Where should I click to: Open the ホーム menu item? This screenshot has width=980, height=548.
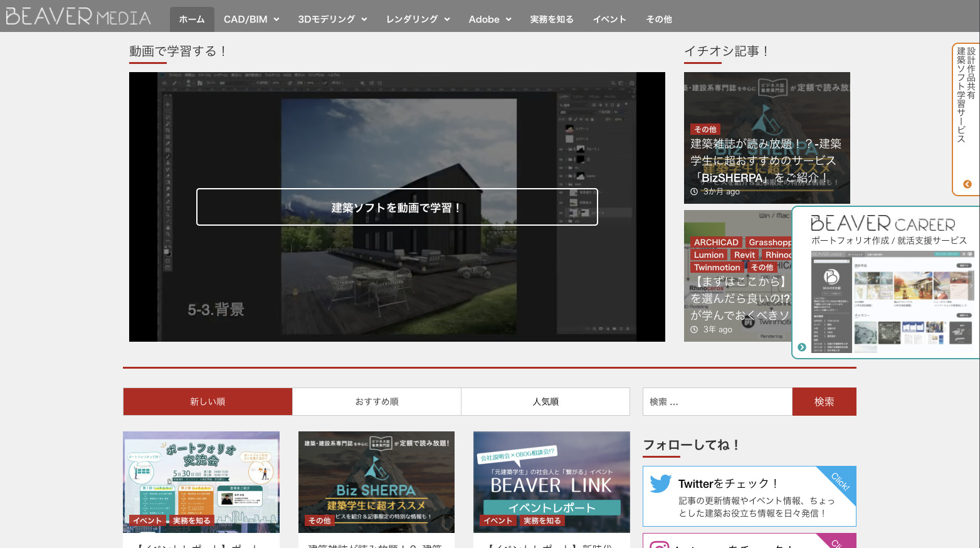click(x=192, y=19)
